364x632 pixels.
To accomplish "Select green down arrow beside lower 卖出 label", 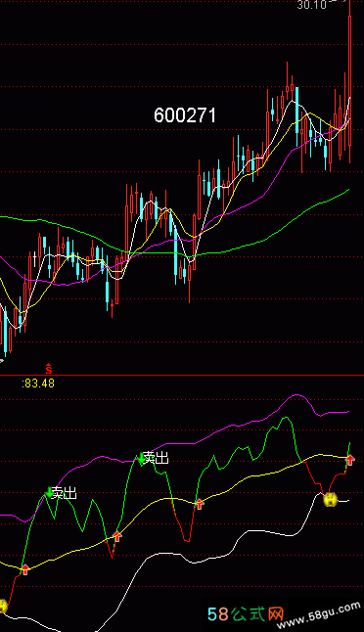I will [x=49, y=492].
